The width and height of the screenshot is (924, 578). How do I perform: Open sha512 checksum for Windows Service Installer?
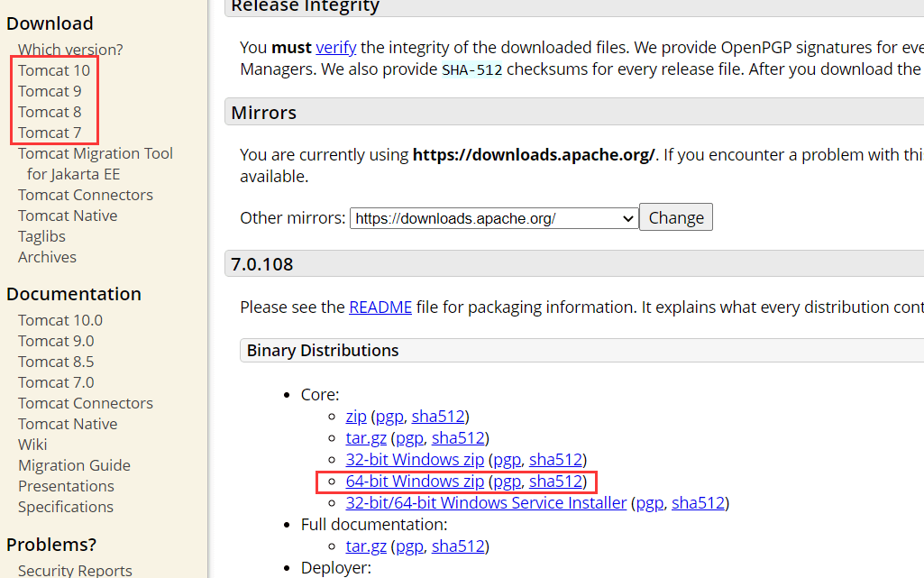pos(699,503)
